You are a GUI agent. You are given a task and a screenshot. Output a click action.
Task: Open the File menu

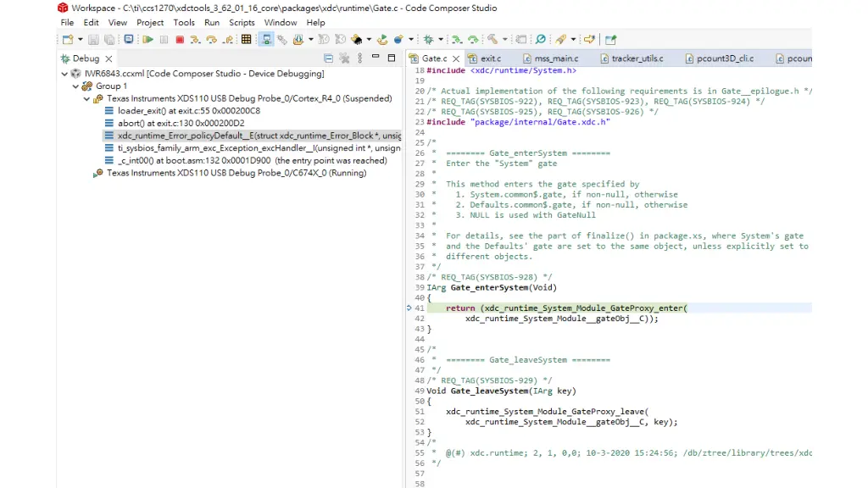pyautogui.click(x=67, y=22)
